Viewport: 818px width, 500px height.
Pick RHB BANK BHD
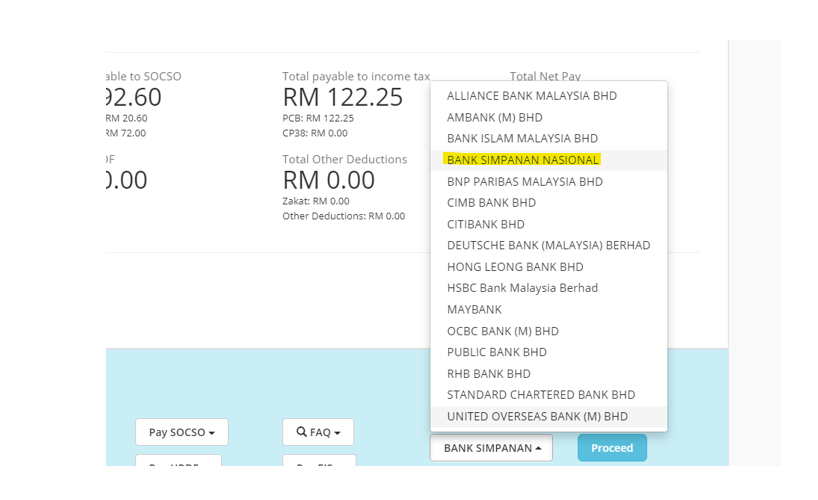point(548,374)
